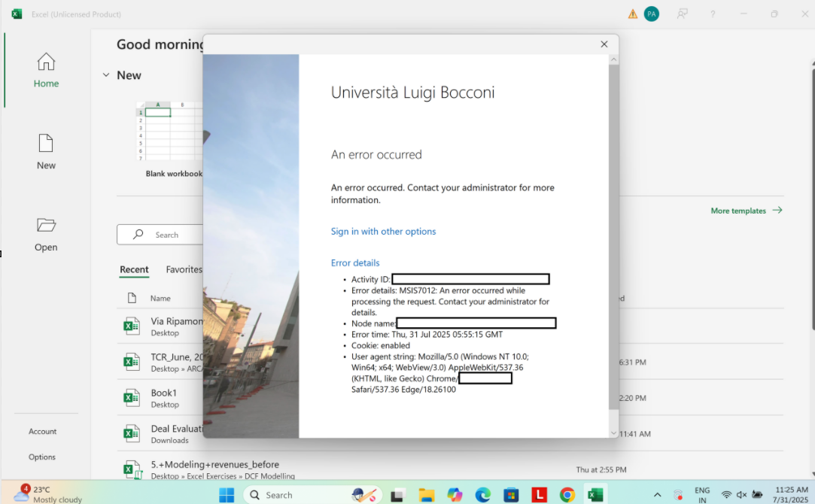The height and width of the screenshot is (504, 815).
Task: Open Task View in taskbar
Action: 397,495
